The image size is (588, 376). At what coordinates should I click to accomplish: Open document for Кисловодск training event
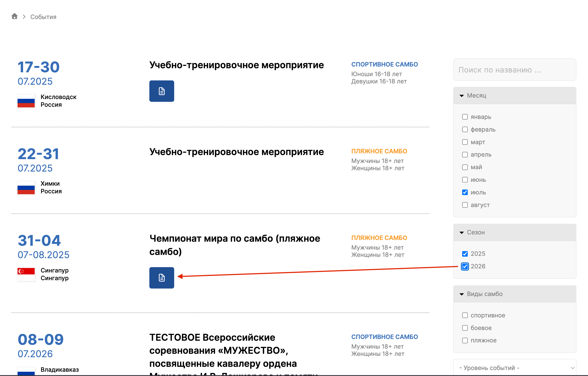point(162,91)
